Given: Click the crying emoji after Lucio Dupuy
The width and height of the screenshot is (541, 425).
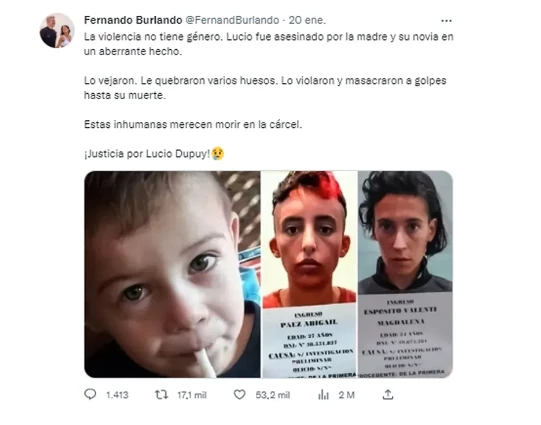Looking at the screenshot, I should click(x=218, y=154).
